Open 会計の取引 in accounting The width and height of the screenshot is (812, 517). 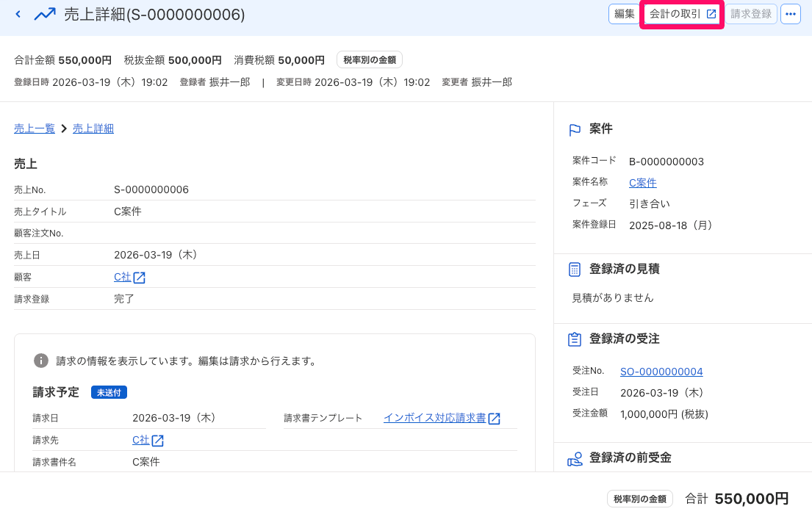[682, 14]
